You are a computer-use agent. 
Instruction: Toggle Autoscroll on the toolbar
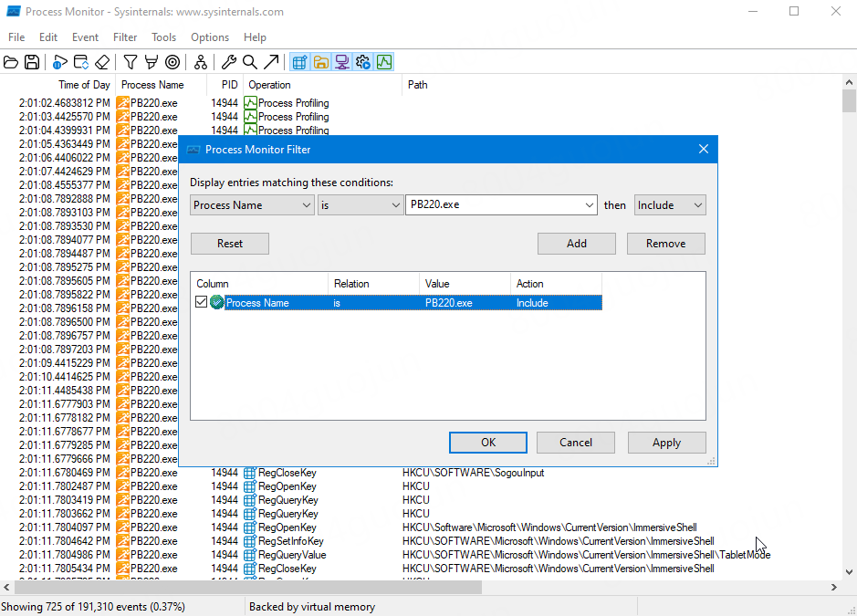click(81, 62)
